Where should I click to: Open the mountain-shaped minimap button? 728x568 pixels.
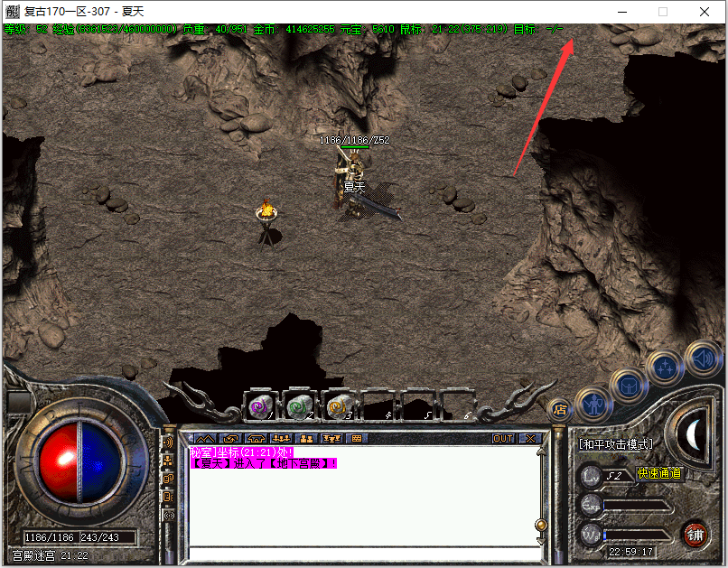pos(205,438)
